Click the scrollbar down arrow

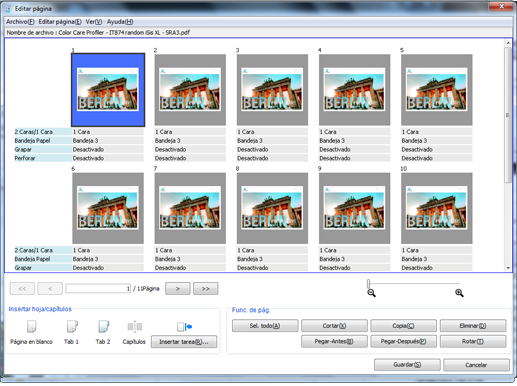point(508,268)
